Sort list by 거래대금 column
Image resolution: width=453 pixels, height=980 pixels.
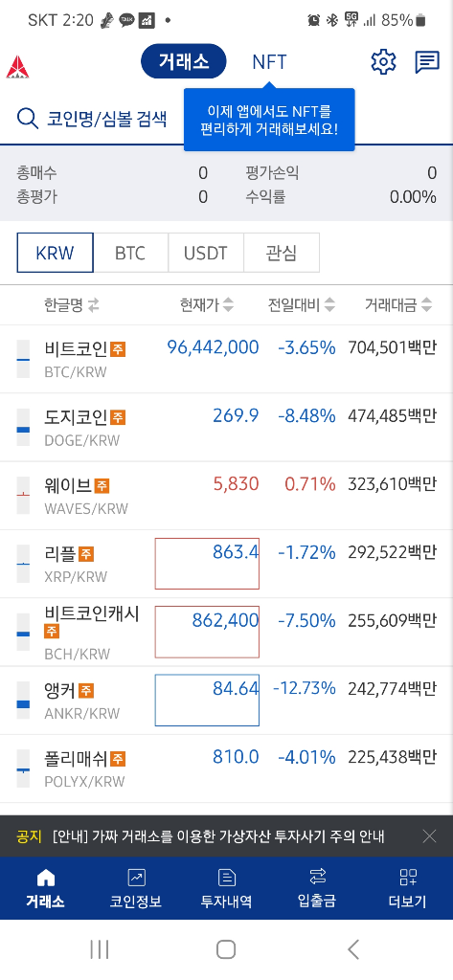tap(398, 305)
